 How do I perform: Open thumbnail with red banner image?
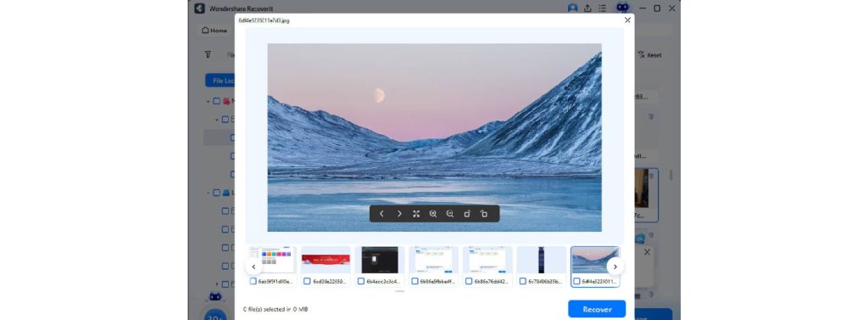coord(325,260)
